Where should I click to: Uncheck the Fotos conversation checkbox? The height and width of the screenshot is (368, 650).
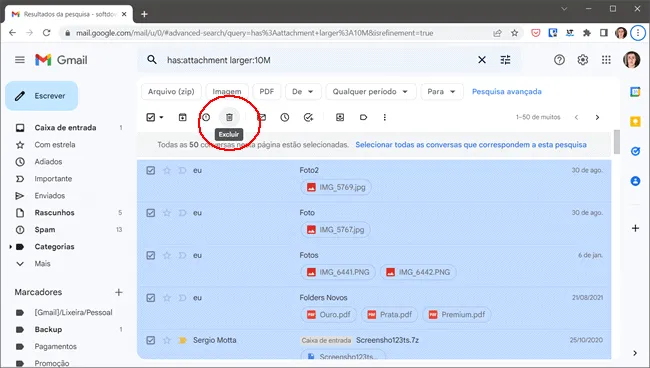[150, 255]
